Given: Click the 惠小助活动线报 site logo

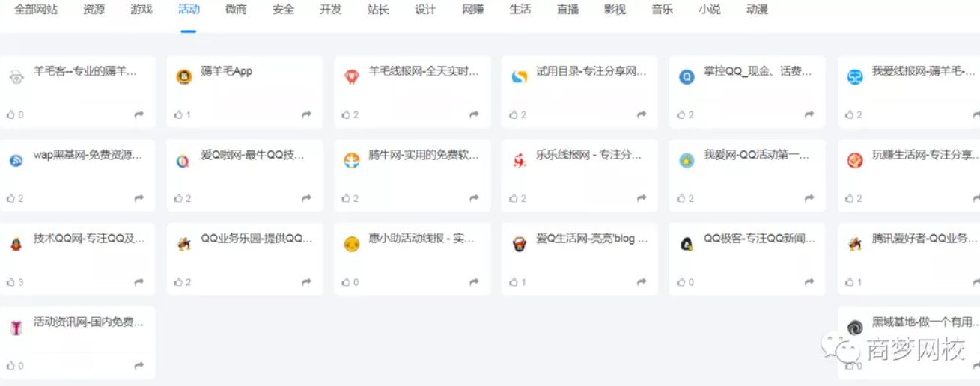Looking at the screenshot, I should (x=351, y=244).
